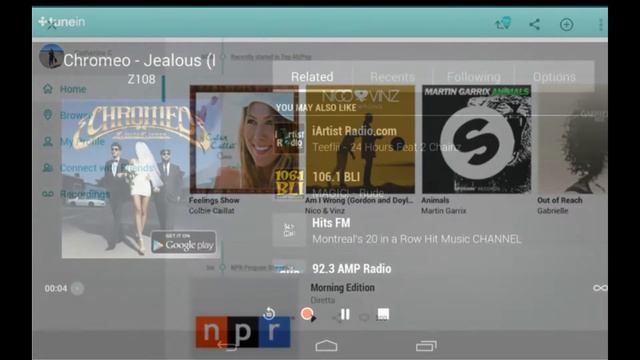Screen dimensions: 640x360
Task: Select the Hits FM station
Action: point(433,231)
